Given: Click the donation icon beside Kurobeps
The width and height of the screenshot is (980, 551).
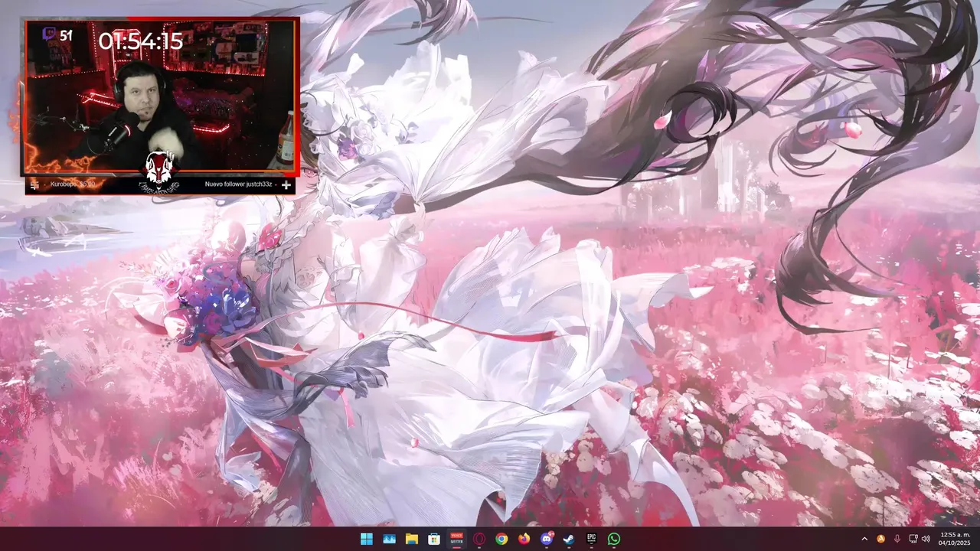Looking at the screenshot, I should [34, 184].
